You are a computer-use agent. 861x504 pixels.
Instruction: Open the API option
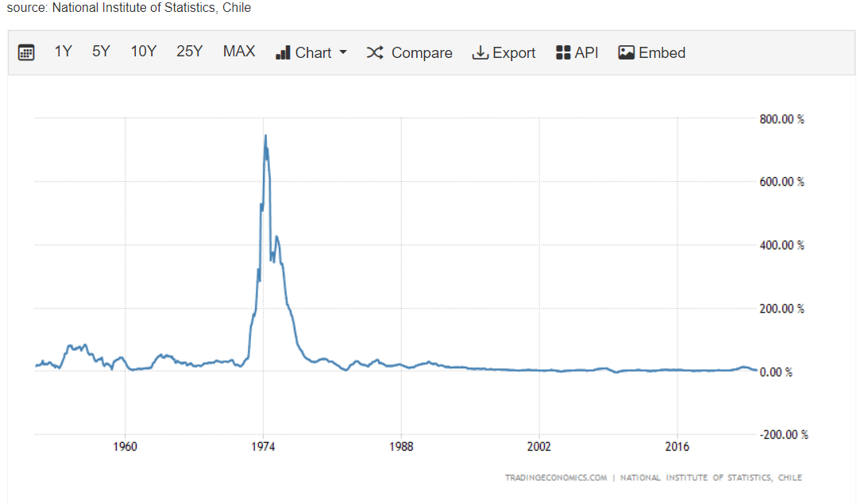(x=577, y=52)
